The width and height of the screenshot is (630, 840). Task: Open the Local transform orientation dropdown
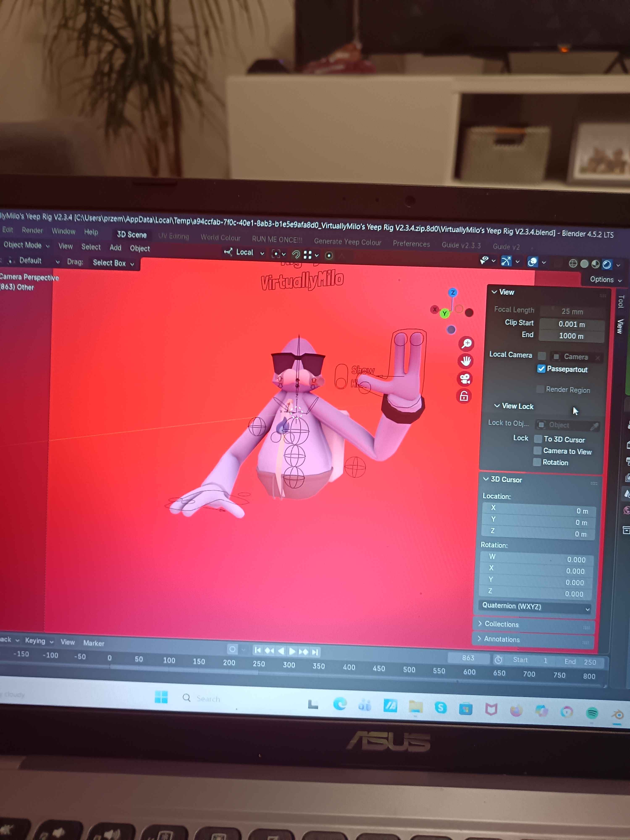tap(244, 252)
